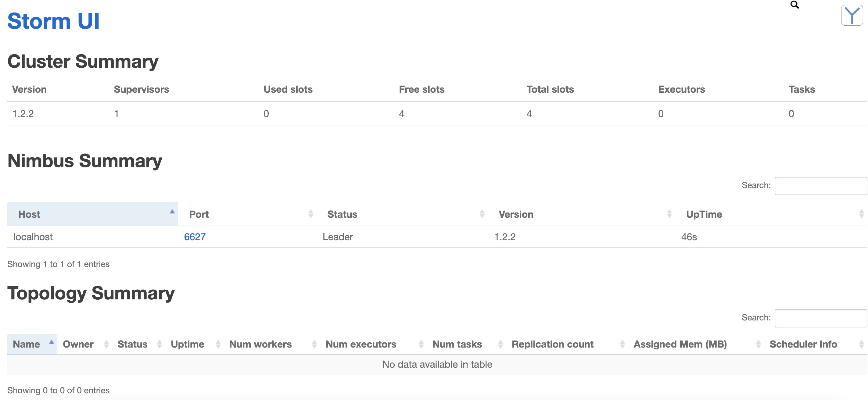Select the localhost host cell
The height and width of the screenshot is (400, 868).
coord(33,237)
